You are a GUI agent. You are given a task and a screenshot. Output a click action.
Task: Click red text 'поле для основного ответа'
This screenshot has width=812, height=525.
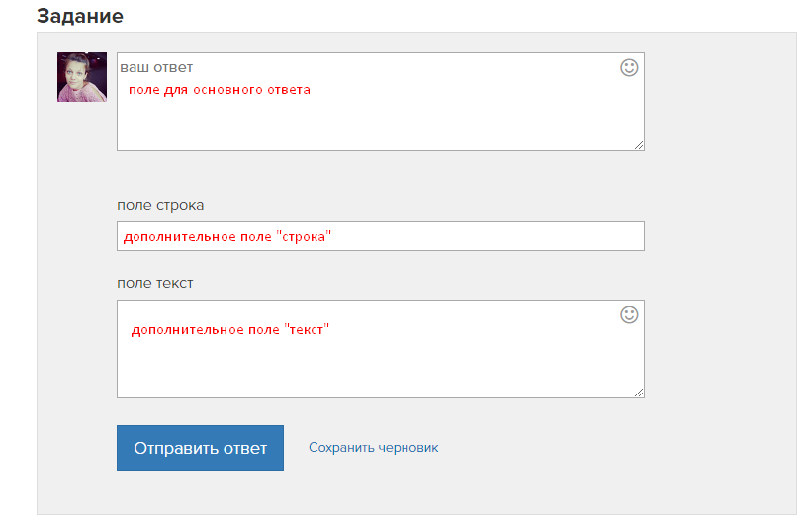pyautogui.click(x=219, y=90)
